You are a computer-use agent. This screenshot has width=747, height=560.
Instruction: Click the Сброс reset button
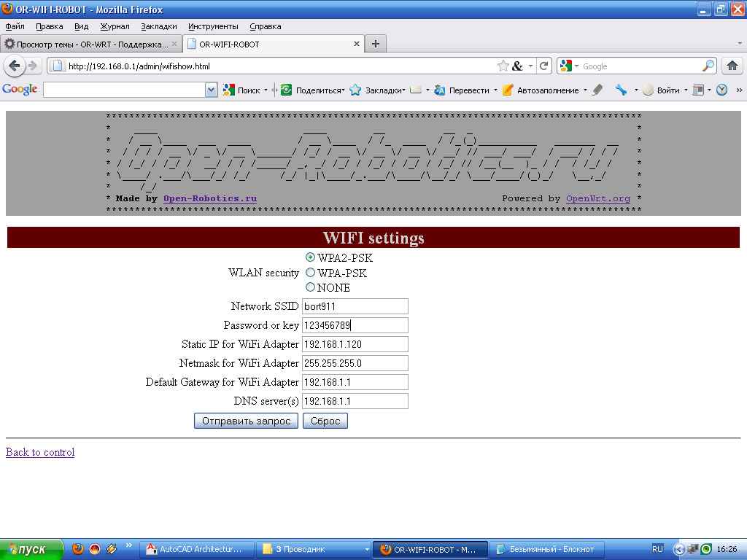(325, 421)
